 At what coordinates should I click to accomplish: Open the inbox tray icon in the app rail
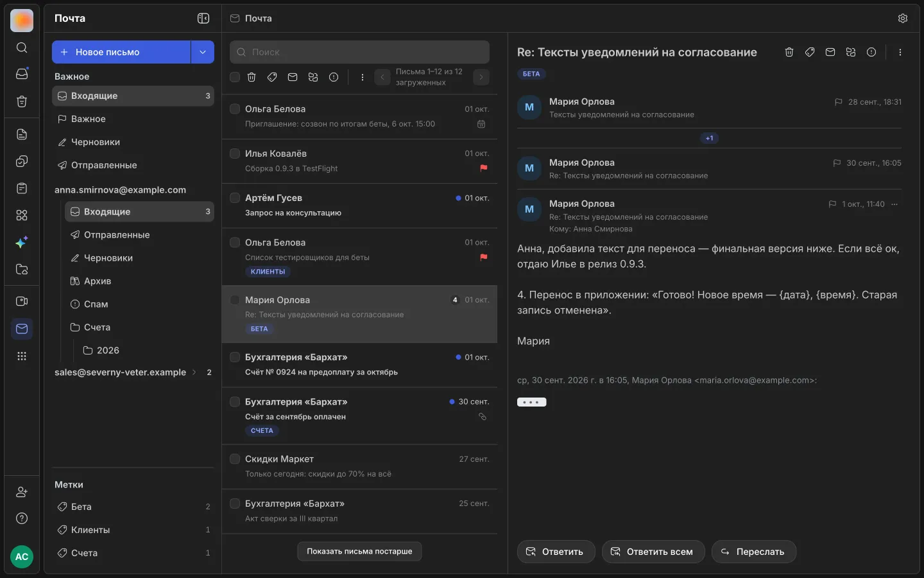[22, 74]
